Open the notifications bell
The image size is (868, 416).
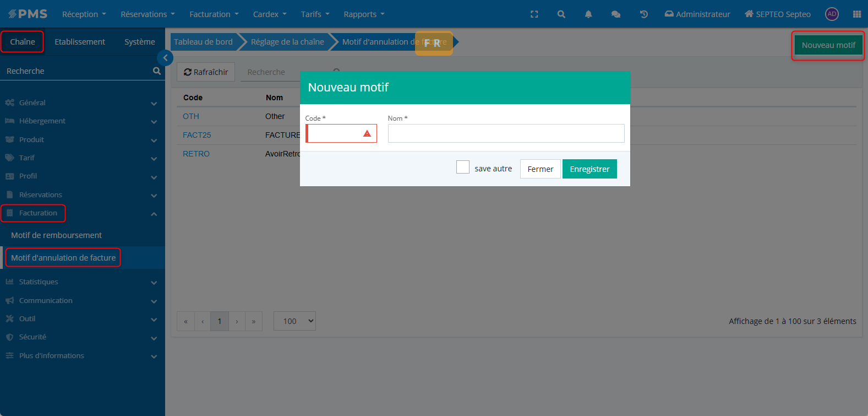tap(588, 14)
